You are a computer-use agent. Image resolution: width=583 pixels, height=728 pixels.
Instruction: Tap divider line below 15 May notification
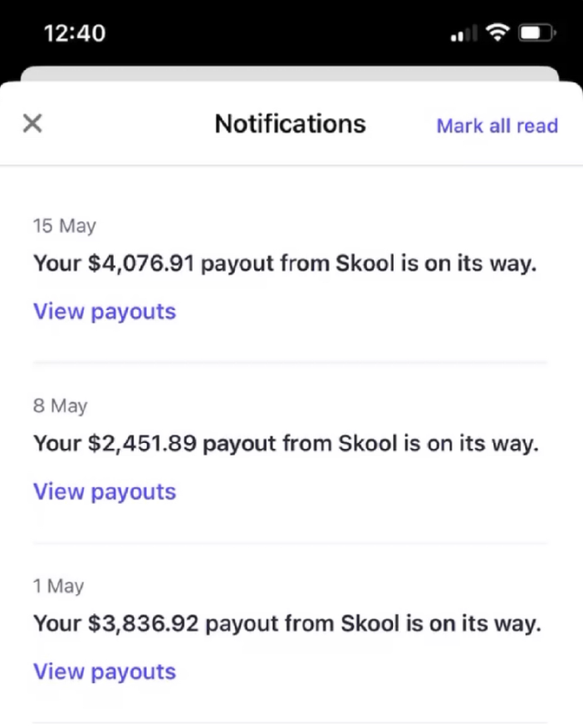290,362
